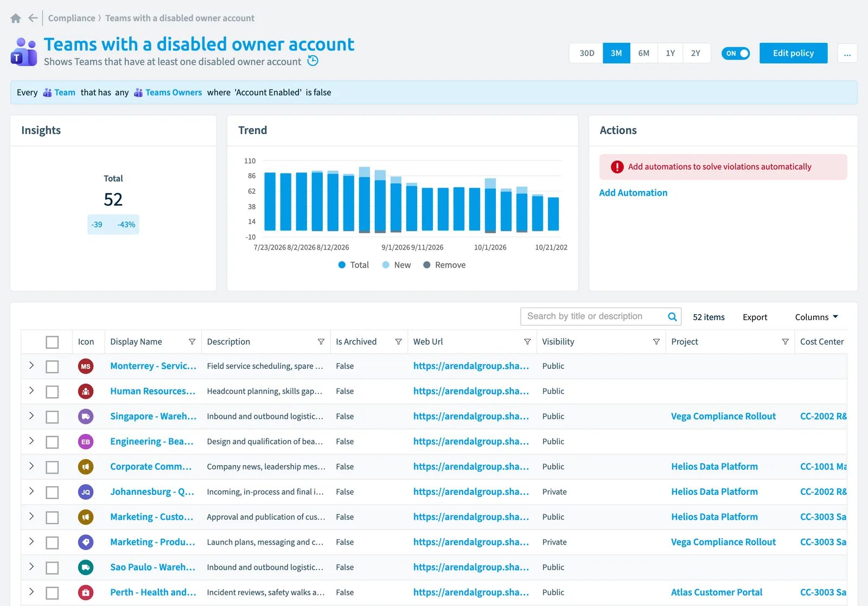Switch trend range to 30D
Image resolution: width=868 pixels, height=606 pixels.
click(586, 53)
